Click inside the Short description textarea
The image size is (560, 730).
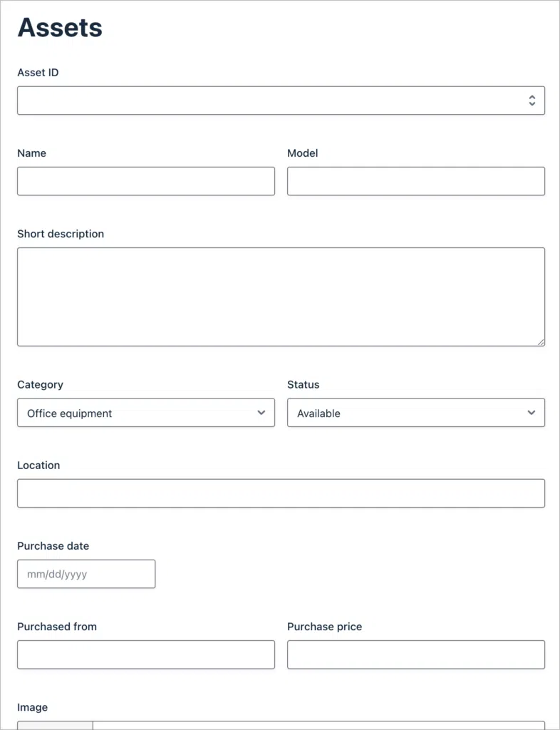281,297
